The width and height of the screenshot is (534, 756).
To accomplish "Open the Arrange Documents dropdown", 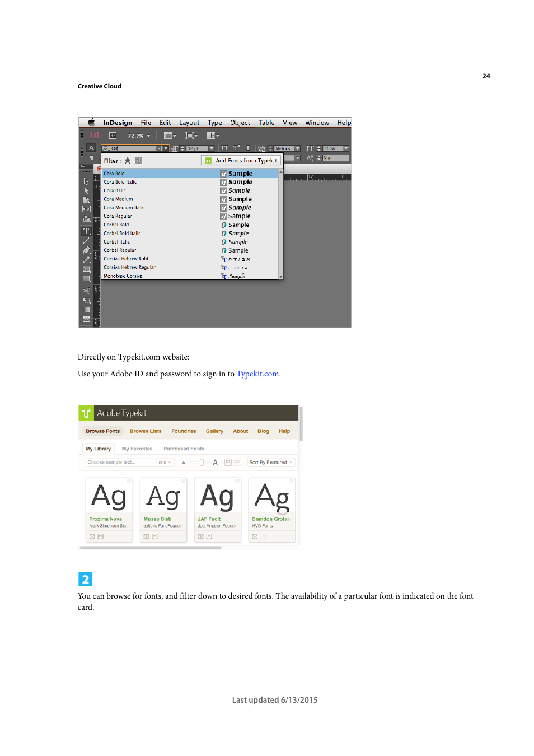I will [x=213, y=136].
